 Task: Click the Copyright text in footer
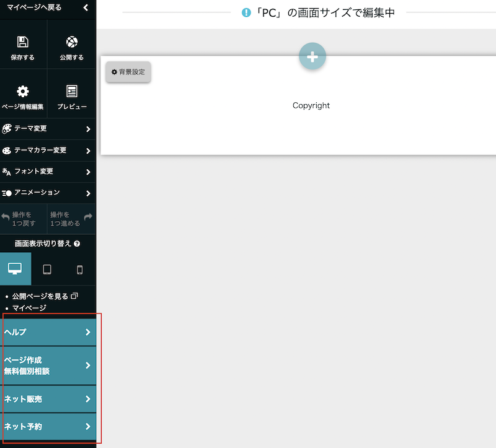click(x=311, y=105)
